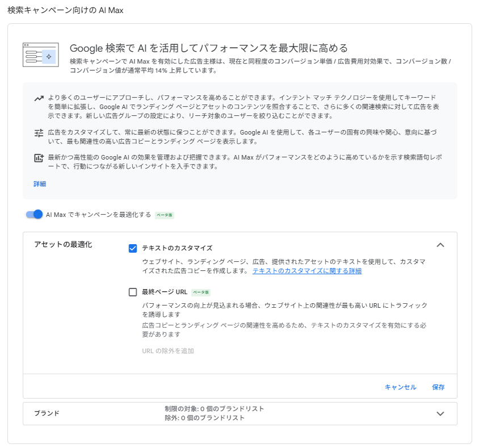The image size is (479, 448).
Task: Click the ベータ版 badge beside 最終ページ URL
Action: (x=201, y=292)
